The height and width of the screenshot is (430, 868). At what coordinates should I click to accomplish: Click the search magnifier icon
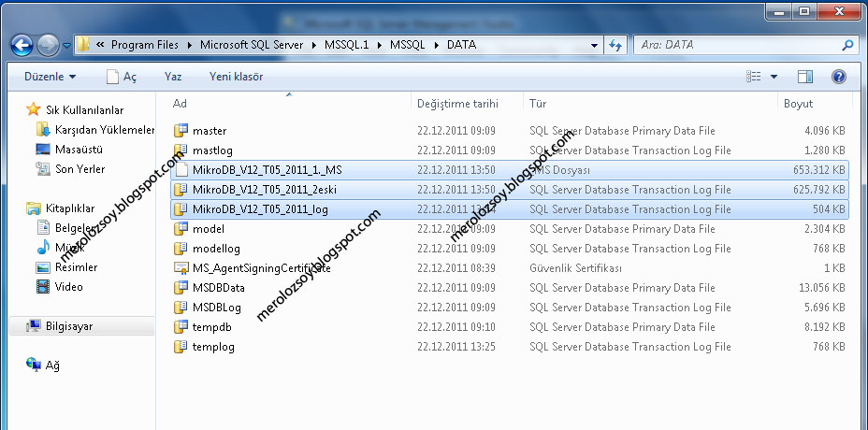click(x=847, y=46)
